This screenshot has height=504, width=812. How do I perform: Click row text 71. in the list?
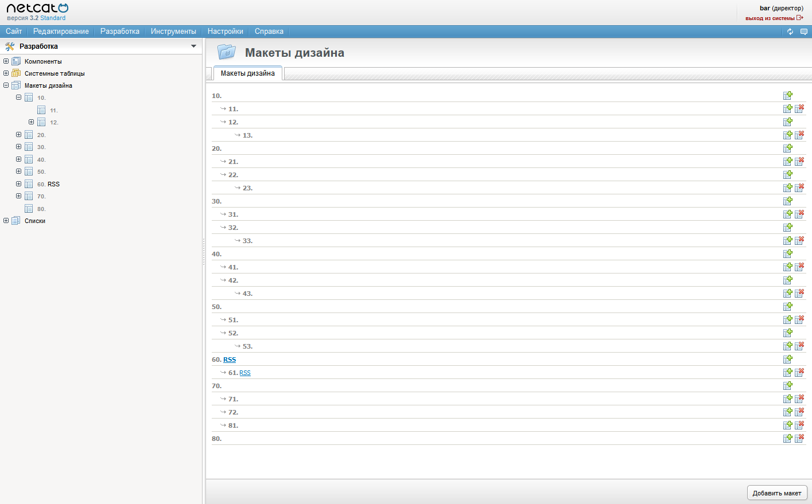233,399
